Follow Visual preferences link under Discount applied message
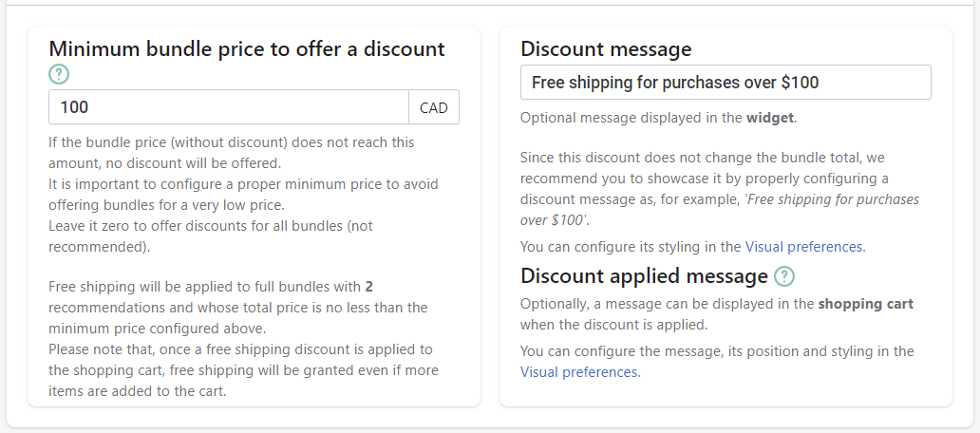The width and height of the screenshot is (980, 433). (580, 372)
